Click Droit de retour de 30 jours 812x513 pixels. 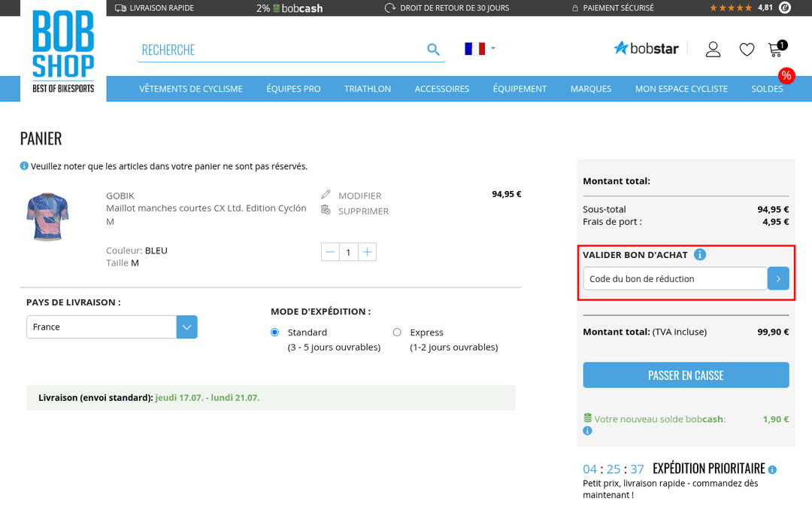pyautogui.click(x=447, y=8)
